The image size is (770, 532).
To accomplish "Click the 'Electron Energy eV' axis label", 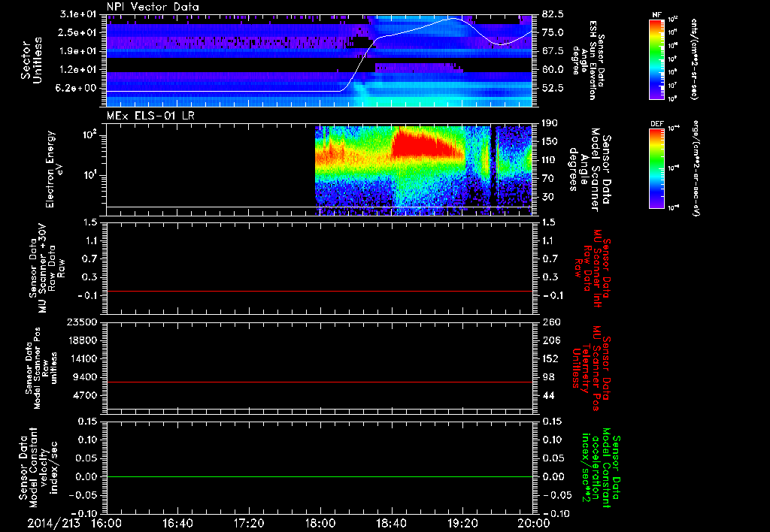I will click(x=54, y=169).
